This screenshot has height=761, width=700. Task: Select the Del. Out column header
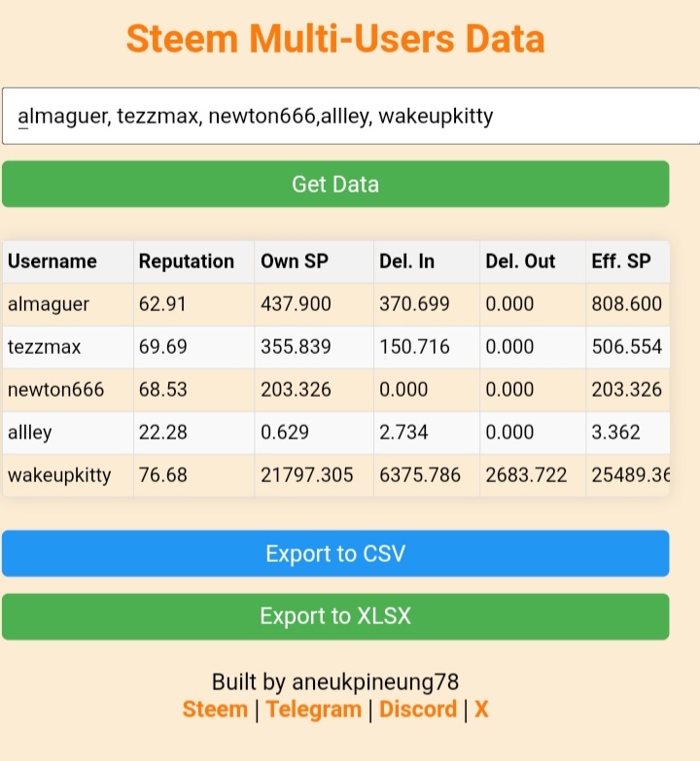pyautogui.click(x=533, y=261)
